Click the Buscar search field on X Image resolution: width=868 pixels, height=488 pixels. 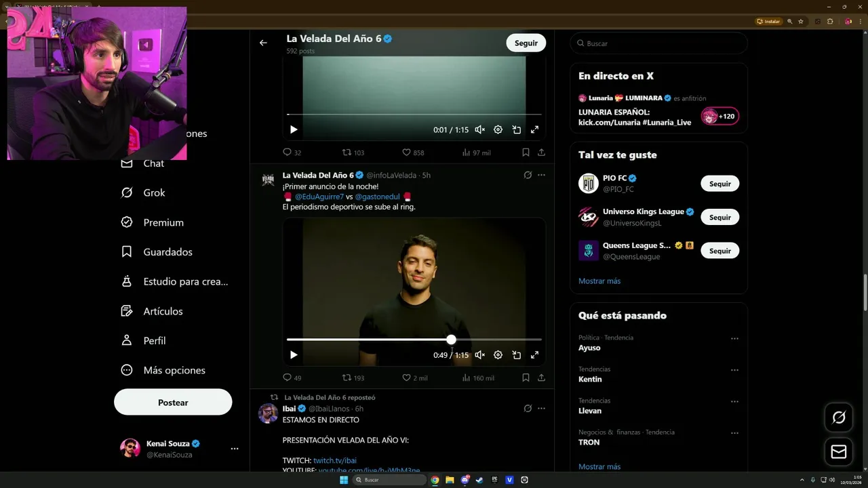658,43
